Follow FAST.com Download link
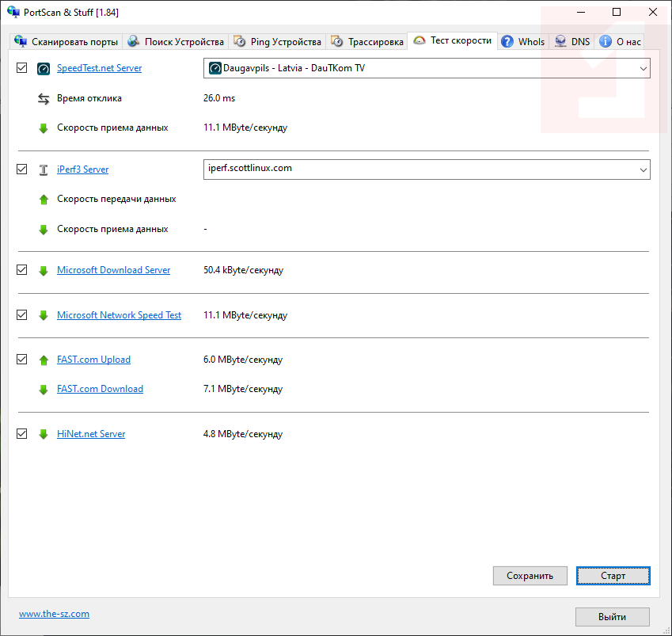 pyautogui.click(x=101, y=389)
